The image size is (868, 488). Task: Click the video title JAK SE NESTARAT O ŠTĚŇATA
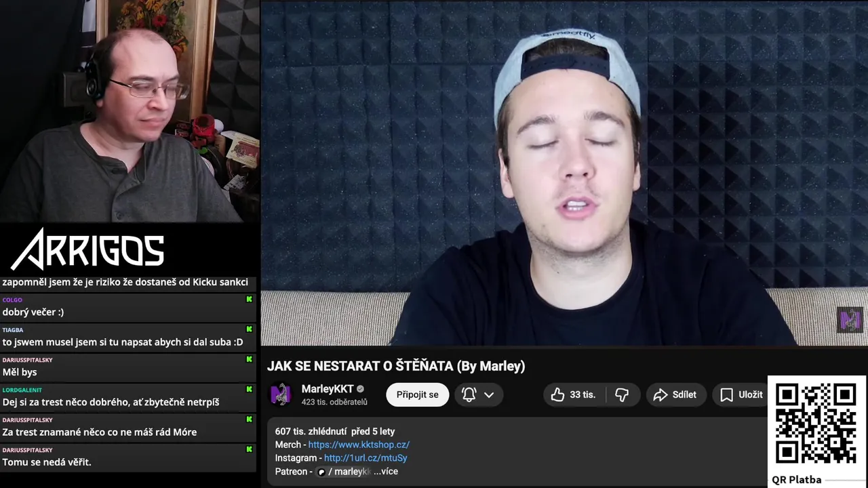click(x=396, y=366)
